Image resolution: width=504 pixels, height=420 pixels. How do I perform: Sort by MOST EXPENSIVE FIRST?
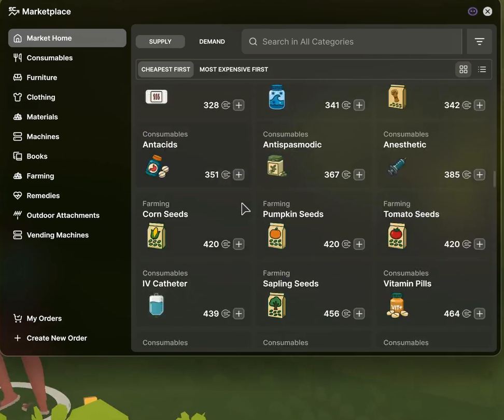pos(234,69)
